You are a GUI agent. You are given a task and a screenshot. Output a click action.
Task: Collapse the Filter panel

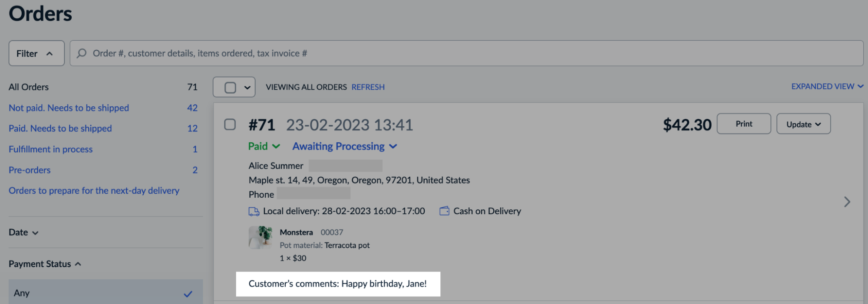[x=36, y=53]
